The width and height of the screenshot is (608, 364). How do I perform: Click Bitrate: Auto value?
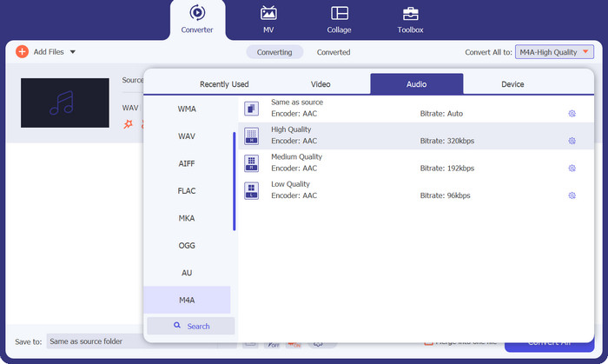pos(441,114)
